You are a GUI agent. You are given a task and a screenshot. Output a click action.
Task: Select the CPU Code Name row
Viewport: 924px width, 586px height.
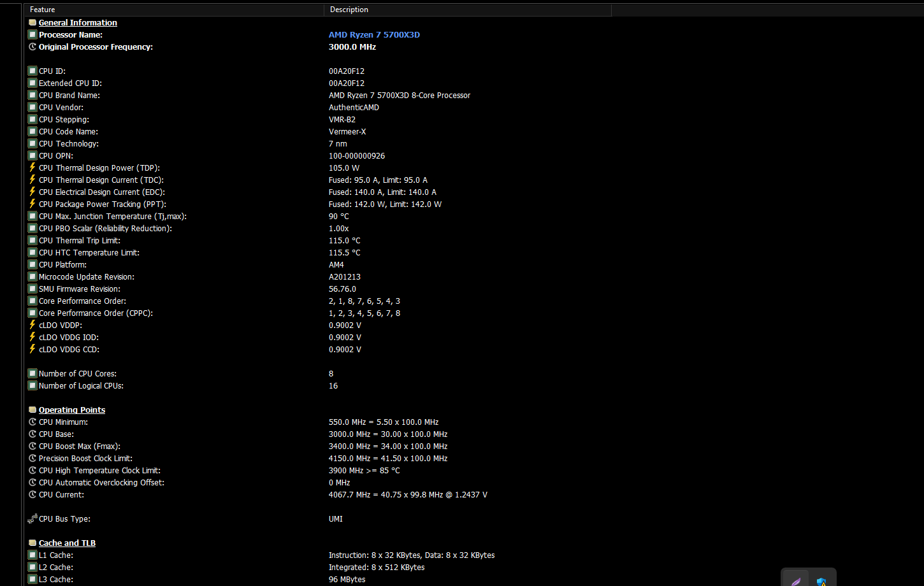pyautogui.click(x=68, y=132)
